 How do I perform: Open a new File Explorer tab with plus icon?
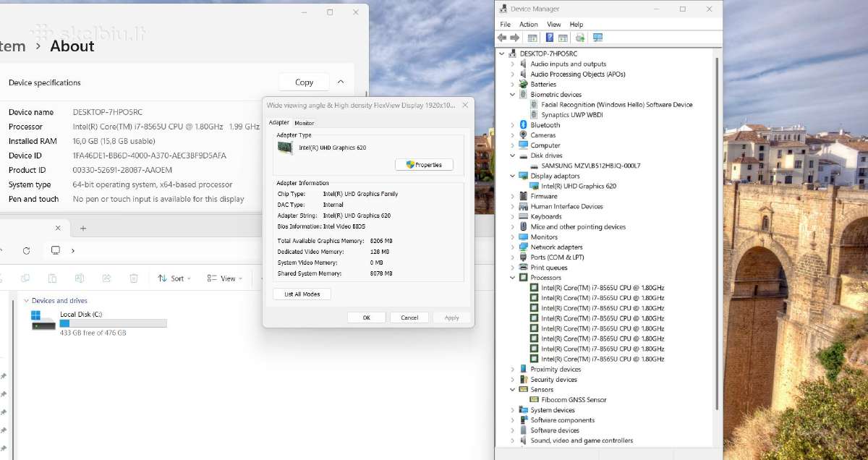tap(83, 228)
